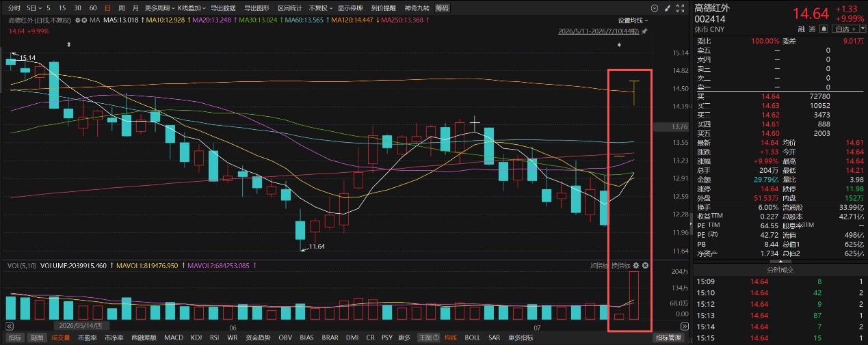This screenshot has height=345, width=868.
Task: Switch to the 分时 intraday tab
Action: coord(14,8)
